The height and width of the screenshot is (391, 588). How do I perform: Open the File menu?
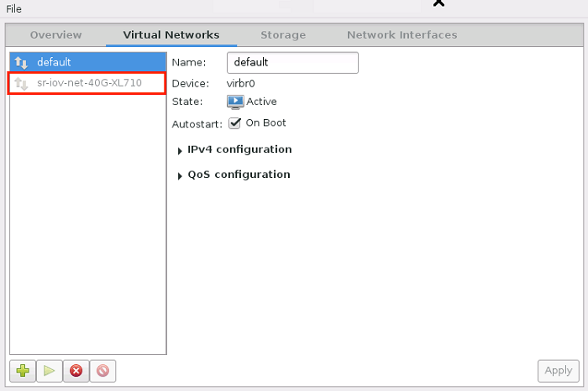[x=14, y=8]
